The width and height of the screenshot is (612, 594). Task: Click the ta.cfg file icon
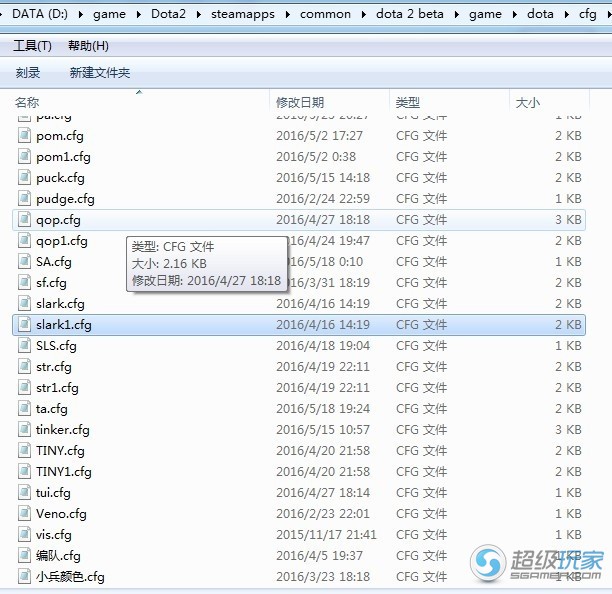24,409
